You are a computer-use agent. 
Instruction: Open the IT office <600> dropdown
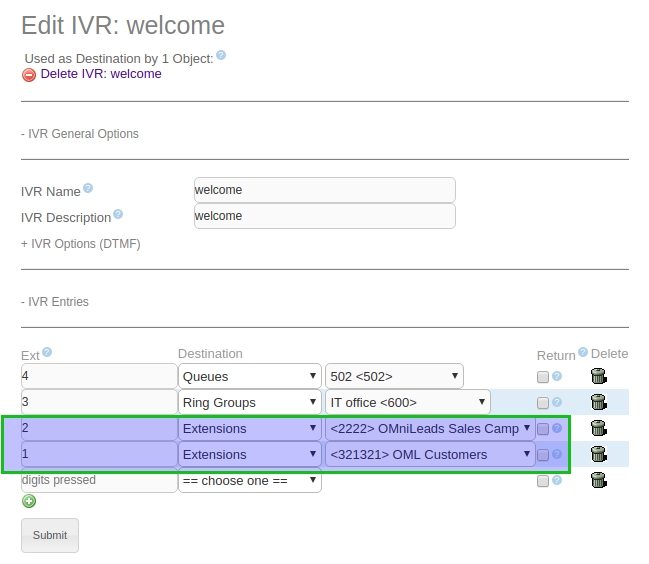coord(407,402)
